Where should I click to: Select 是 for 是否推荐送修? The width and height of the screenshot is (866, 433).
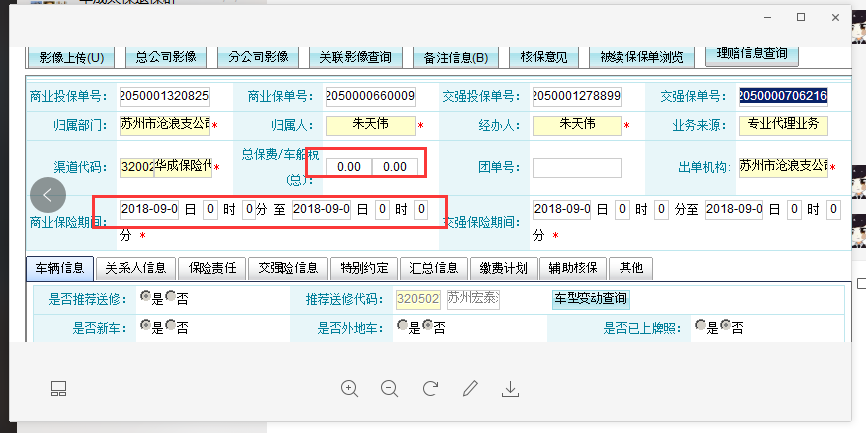coord(145,297)
